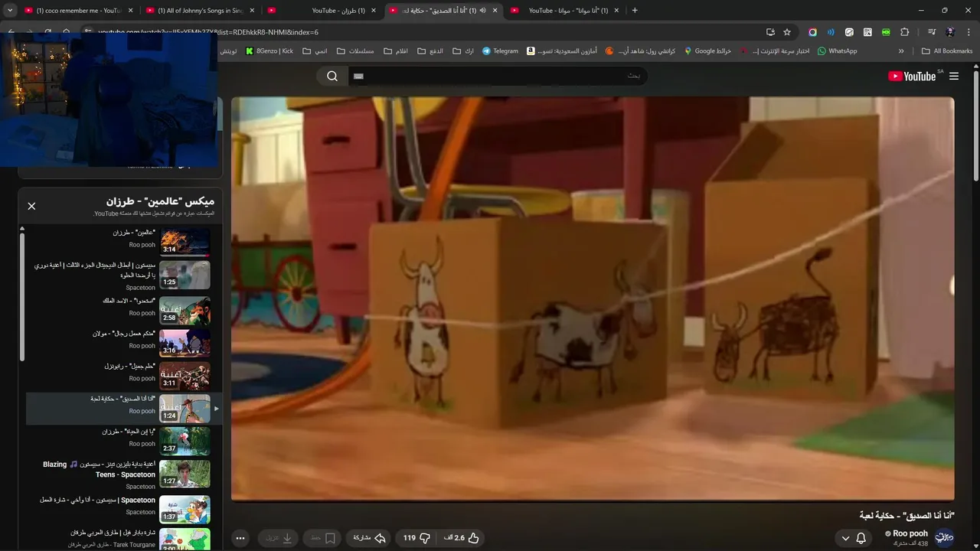
Task: Like the video with thumbs-up
Action: [x=462, y=538]
